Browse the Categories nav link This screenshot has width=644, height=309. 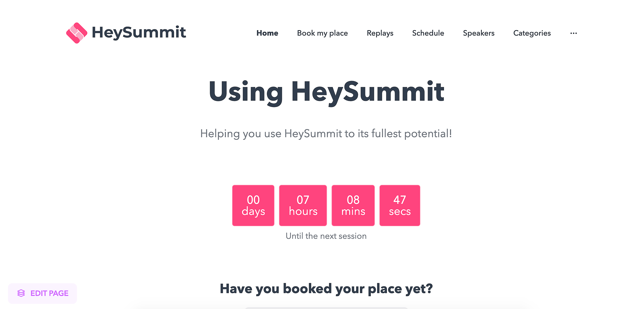[532, 33]
